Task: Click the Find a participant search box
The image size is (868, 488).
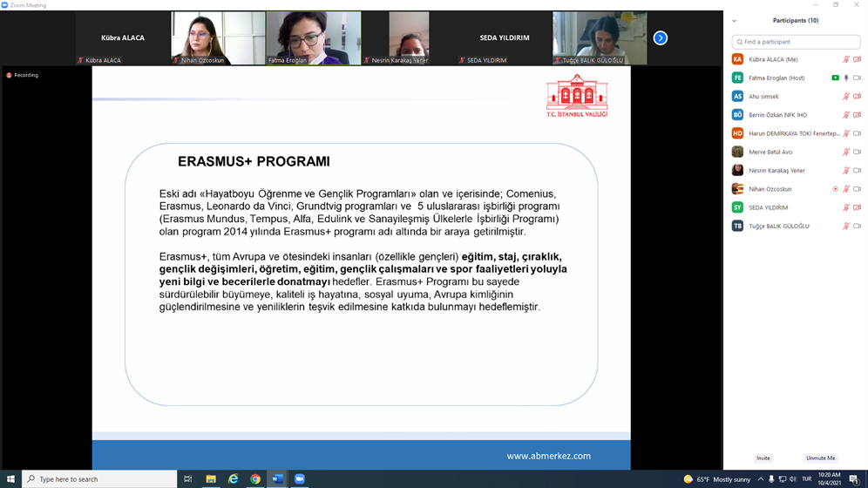Action: coord(796,42)
